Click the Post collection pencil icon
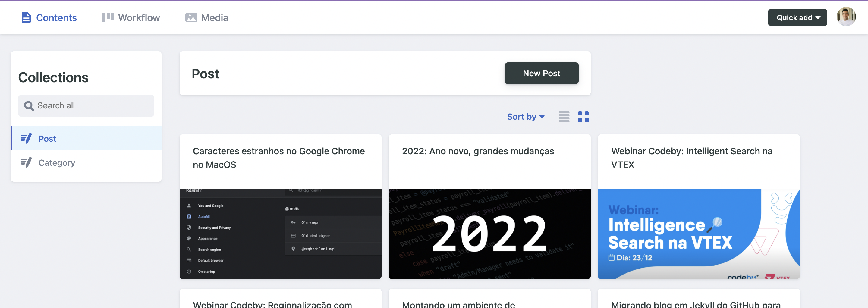 26,139
